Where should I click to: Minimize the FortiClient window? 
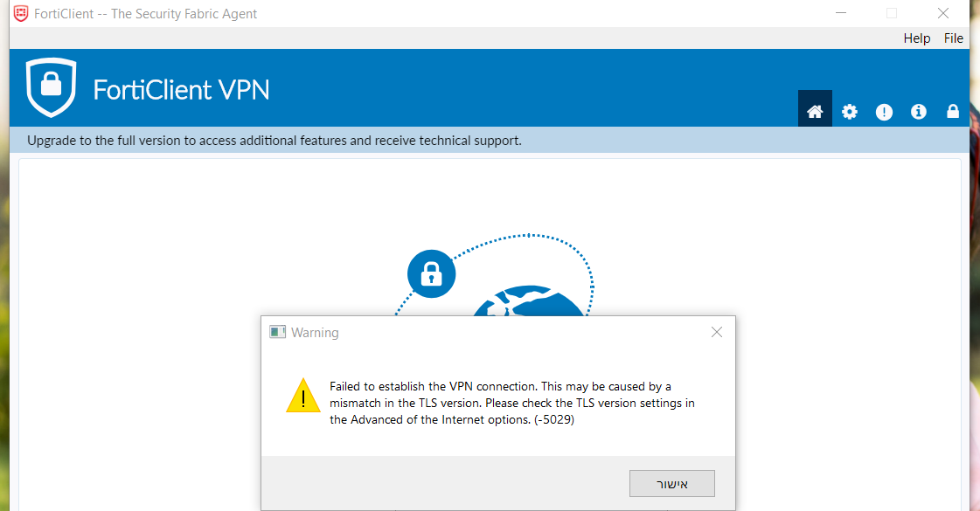[841, 13]
